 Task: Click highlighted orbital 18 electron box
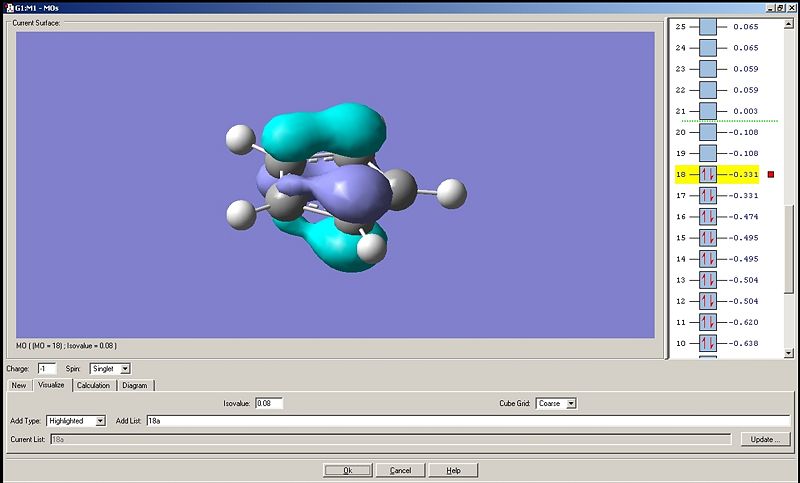click(x=708, y=174)
